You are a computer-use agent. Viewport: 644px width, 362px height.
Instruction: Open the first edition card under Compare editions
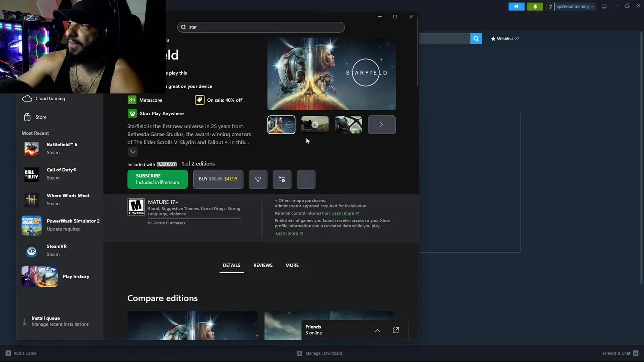(x=192, y=325)
